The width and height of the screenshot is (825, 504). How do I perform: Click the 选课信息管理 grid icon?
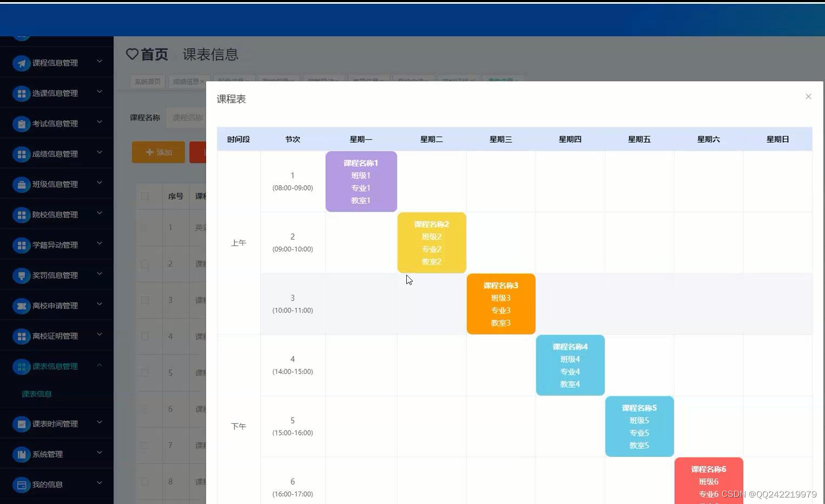21,93
